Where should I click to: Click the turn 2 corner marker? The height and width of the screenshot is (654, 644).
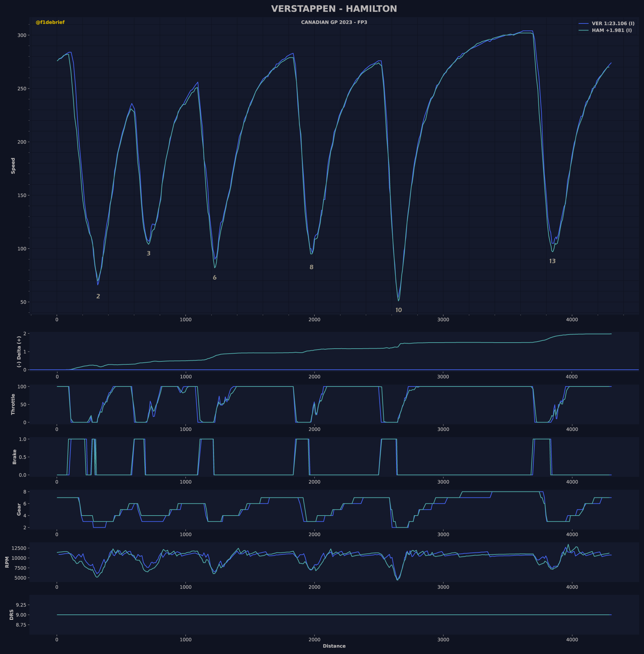98,296
